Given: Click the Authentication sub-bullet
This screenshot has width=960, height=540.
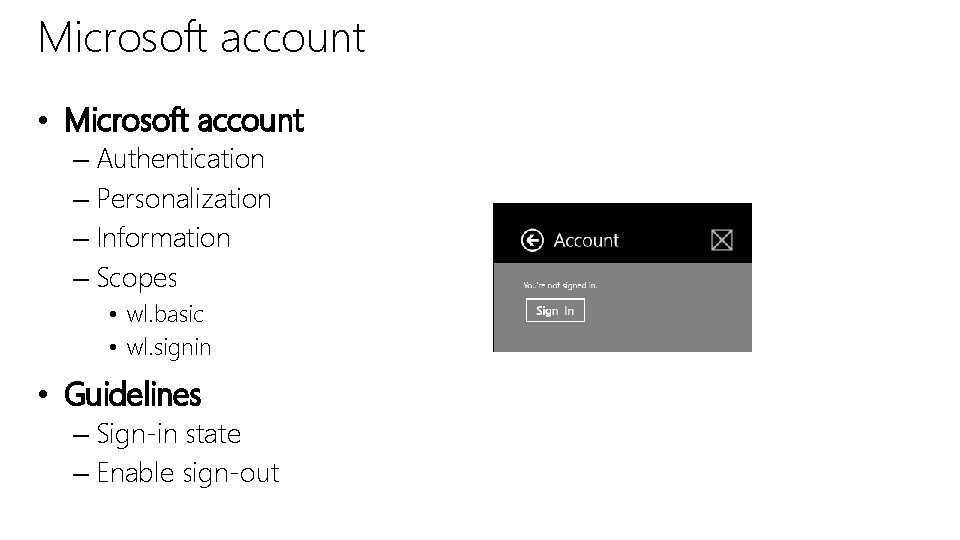Looking at the screenshot, I should click(x=180, y=159).
